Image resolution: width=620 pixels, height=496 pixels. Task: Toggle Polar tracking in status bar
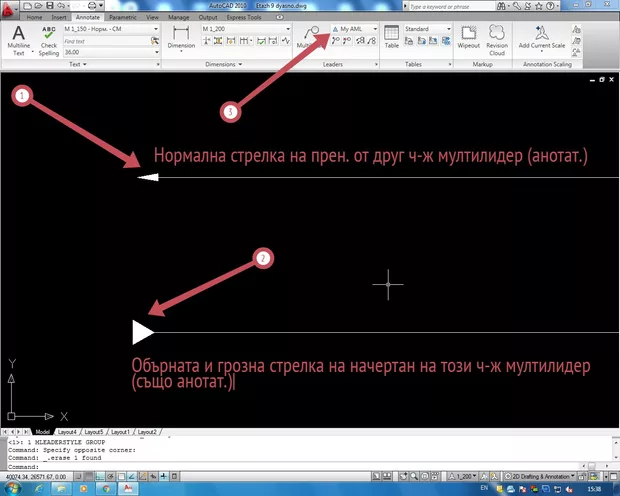[x=111, y=476]
